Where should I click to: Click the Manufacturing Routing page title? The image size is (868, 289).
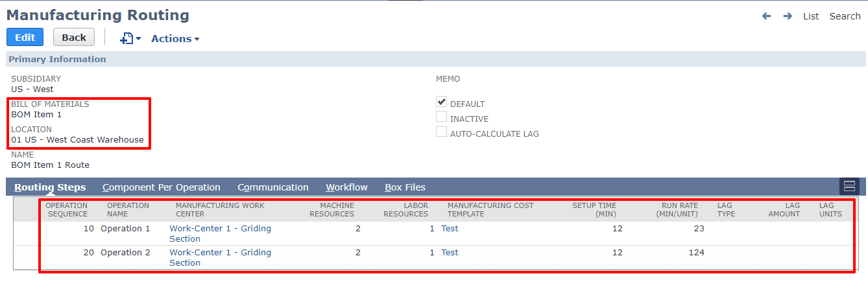point(98,15)
